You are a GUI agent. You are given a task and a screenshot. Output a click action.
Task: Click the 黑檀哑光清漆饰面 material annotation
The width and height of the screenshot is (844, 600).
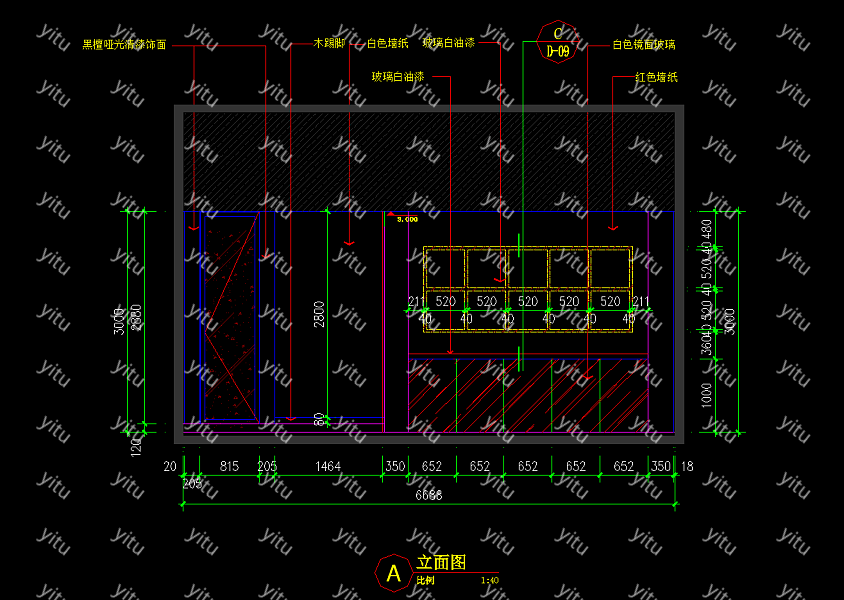tap(124, 45)
